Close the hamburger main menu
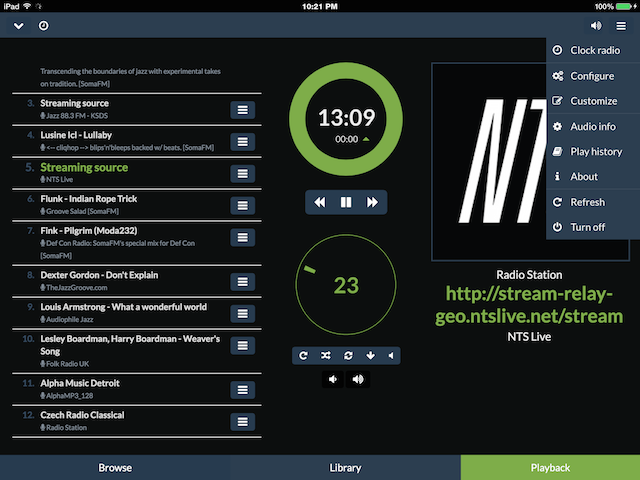This screenshot has width=640, height=480. 621,26
